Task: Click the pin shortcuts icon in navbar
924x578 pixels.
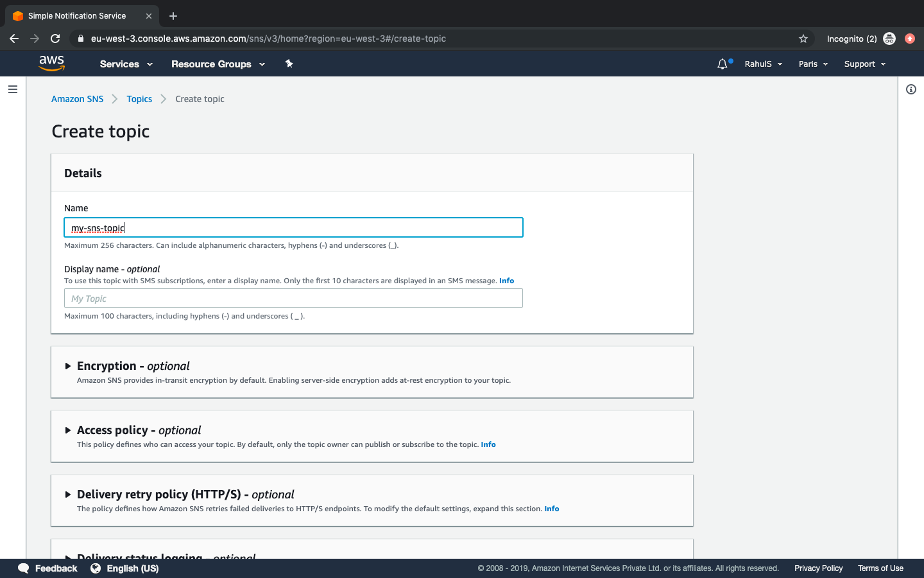Action: pos(289,64)
